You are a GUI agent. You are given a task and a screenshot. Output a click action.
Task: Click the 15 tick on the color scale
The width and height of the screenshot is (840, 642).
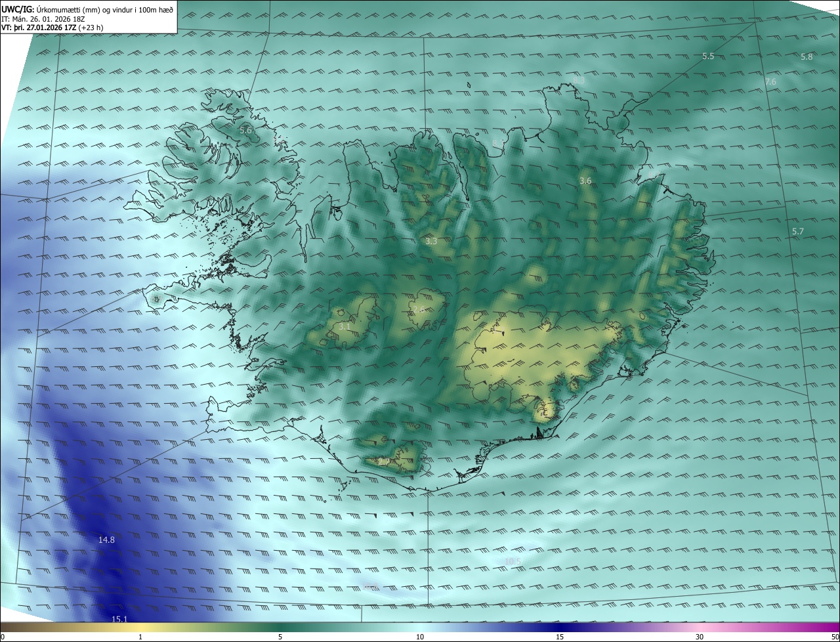pyautogui.click(x=560, y=637)
